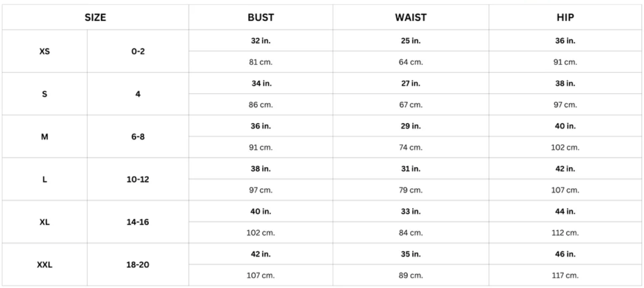644x288 pixels.
Task: Click the WAIST column header
Action: (x=411, y=17)
